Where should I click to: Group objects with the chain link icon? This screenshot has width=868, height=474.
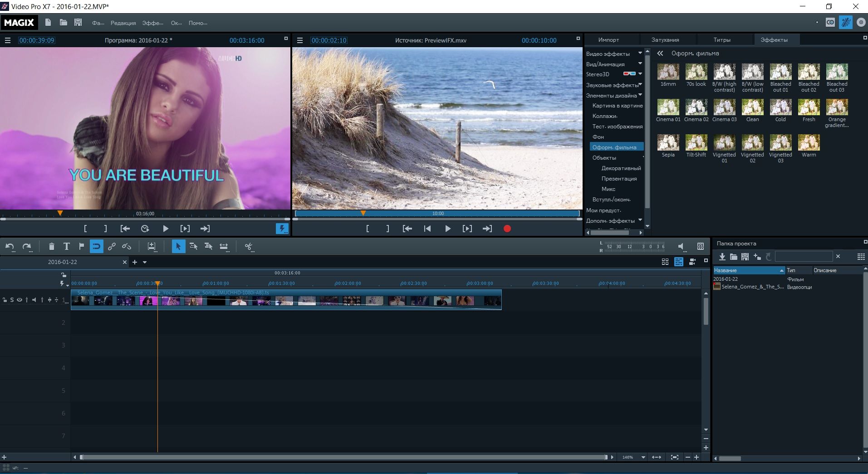pyautogui.click(x=112, y=246)
